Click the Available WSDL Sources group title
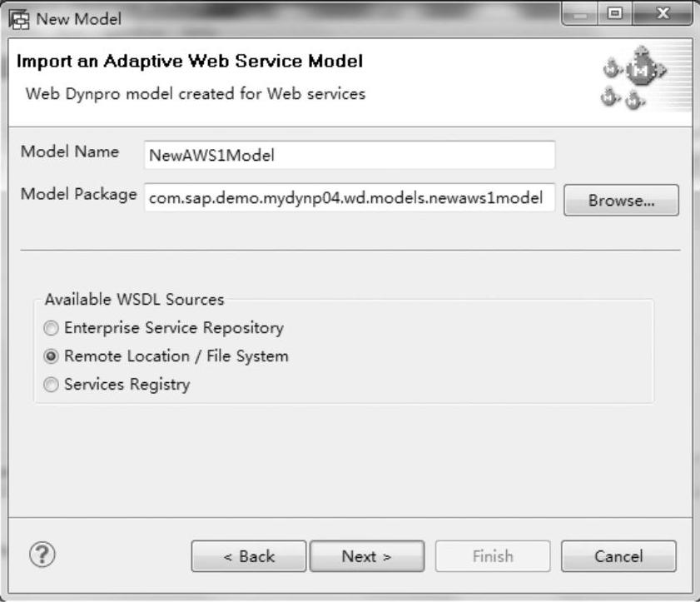700x602 pixels. coord(134,299)
